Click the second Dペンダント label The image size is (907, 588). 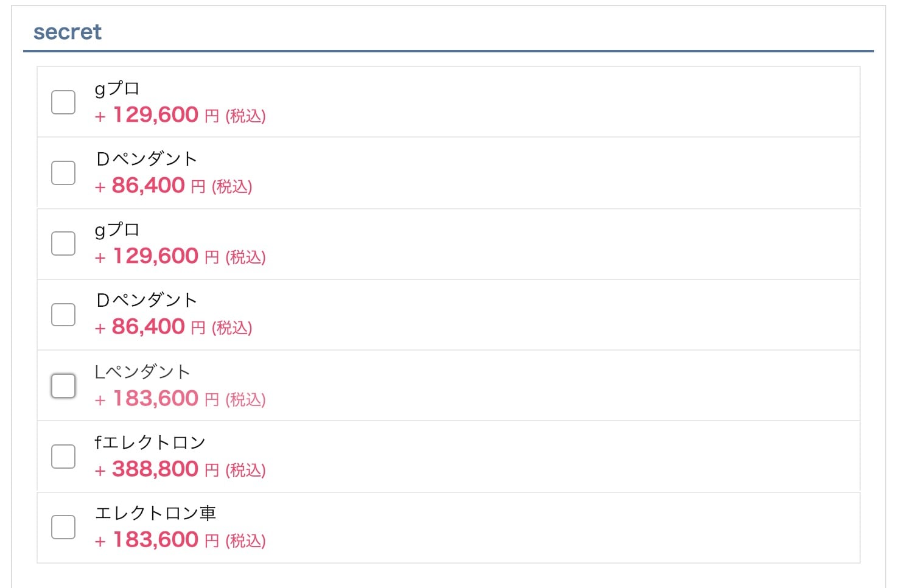tap(147, 301)
